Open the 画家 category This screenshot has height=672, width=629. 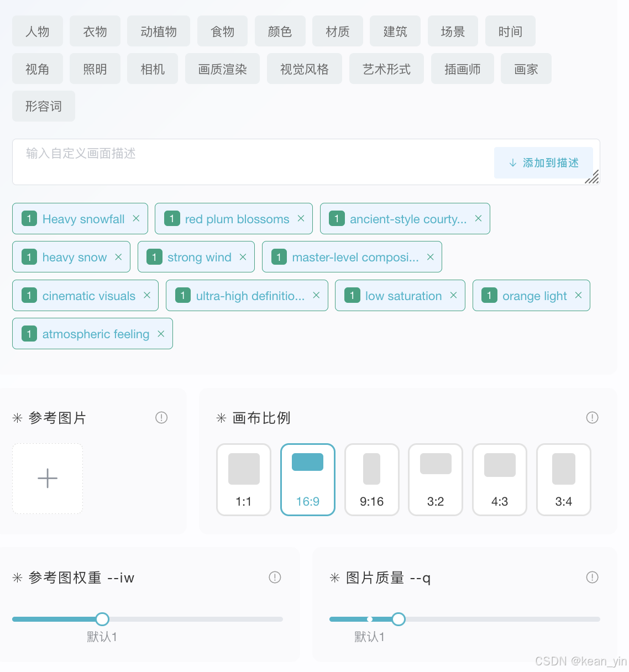(526, 69)
